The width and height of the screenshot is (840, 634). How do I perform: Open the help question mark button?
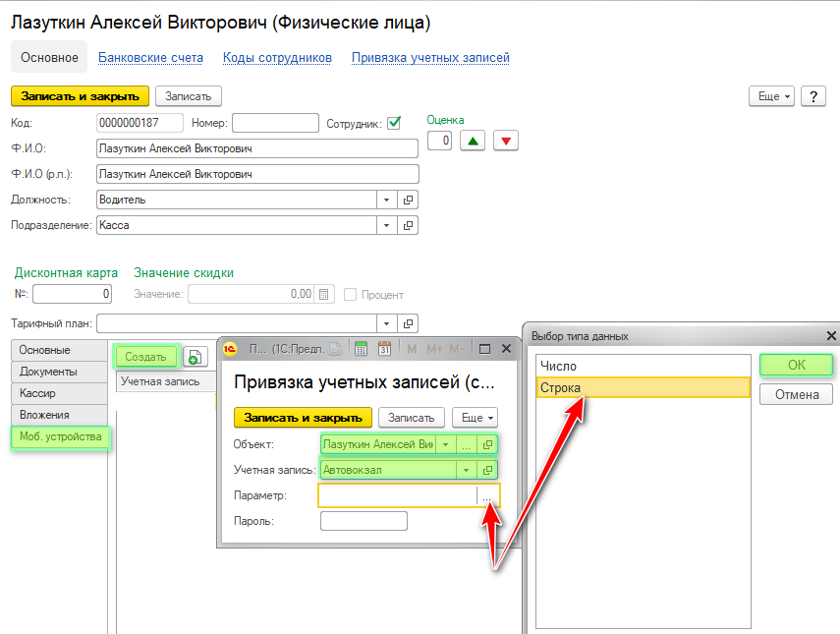coord(812,95)
